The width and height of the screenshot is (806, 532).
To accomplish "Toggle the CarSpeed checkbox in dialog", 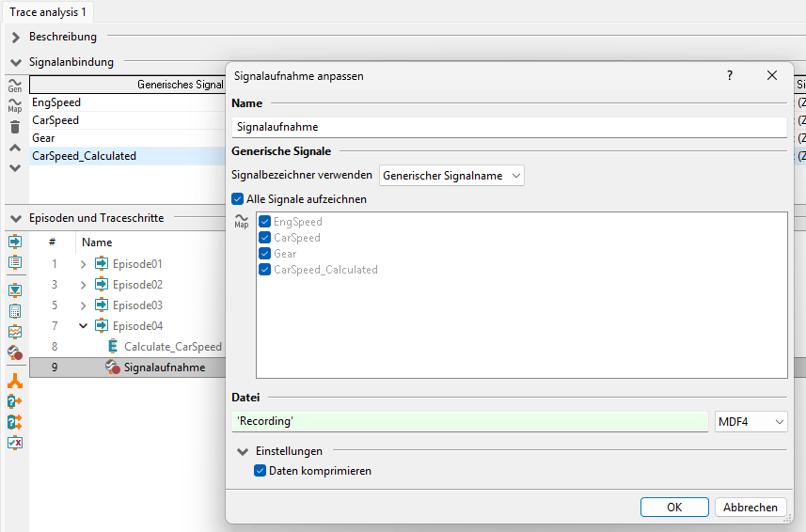I will (x=264, y=237).
